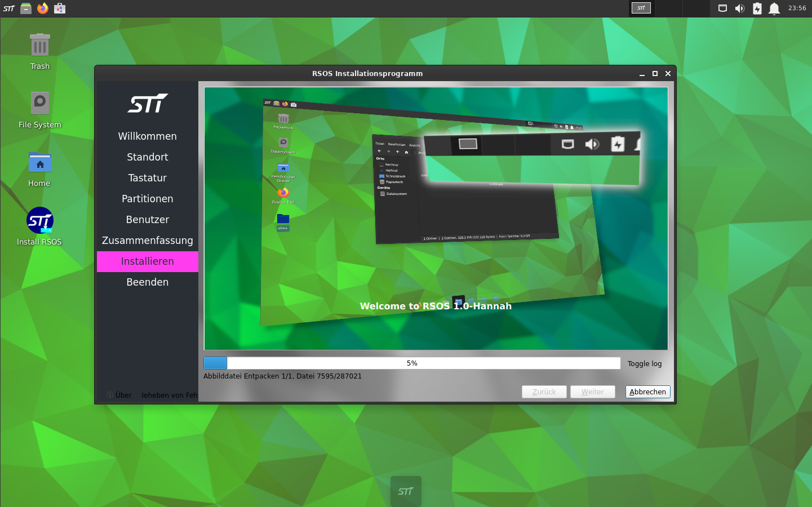Select the Installieren step in the sidebar
The image size is (812, 507).
pyautogui.click(x=147, y=261)
